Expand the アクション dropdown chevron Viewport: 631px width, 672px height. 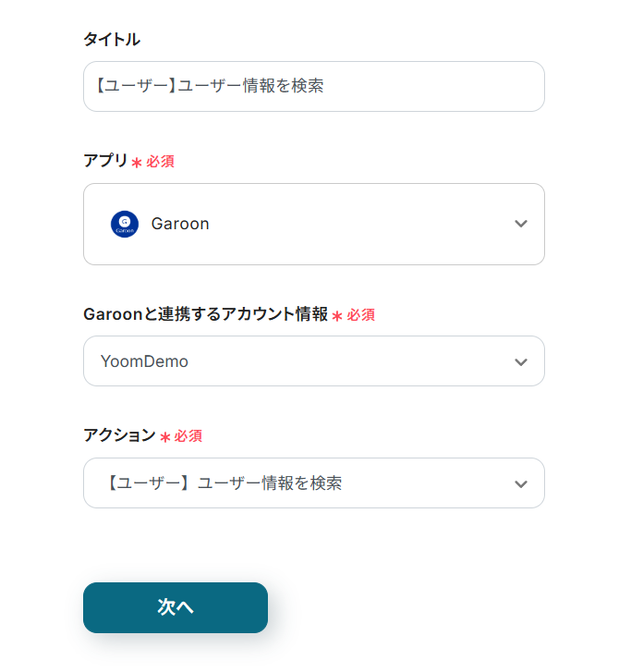[521, 483]
